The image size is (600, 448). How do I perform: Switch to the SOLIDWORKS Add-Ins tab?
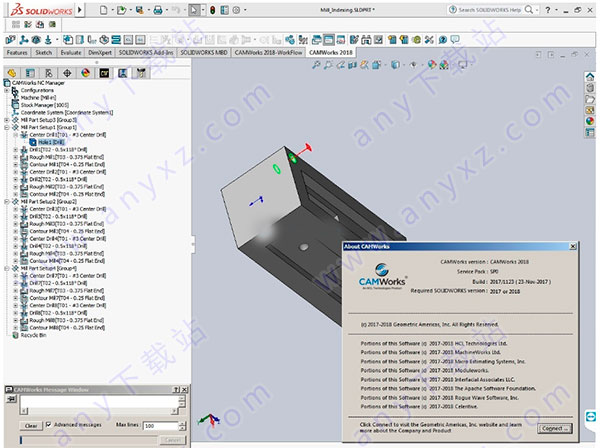pyautogui.click(x=146, y=53)
